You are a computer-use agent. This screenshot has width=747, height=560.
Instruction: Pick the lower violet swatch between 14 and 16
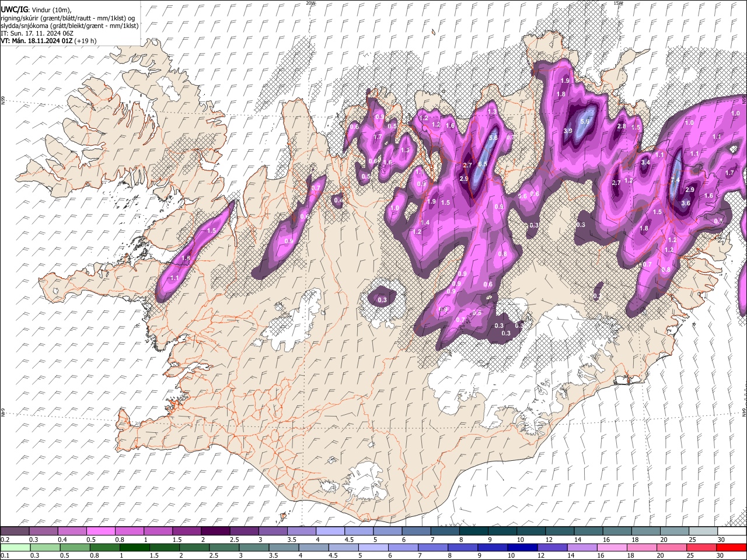point(581,547)
